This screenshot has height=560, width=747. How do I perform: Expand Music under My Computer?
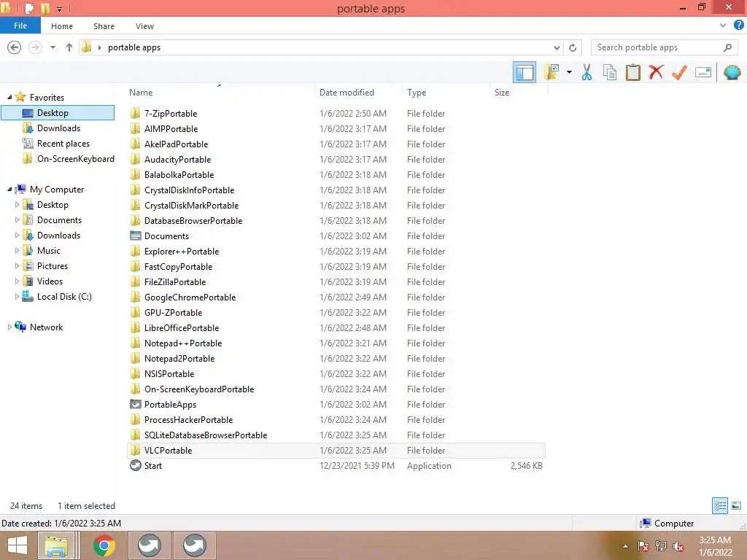pyautogui.click(x=18, y=251)
